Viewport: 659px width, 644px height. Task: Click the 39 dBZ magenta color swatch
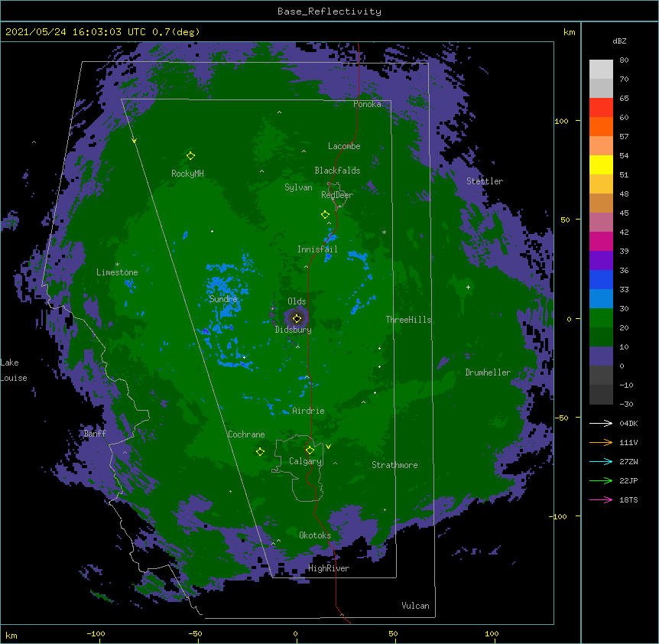tap(601, 241)
